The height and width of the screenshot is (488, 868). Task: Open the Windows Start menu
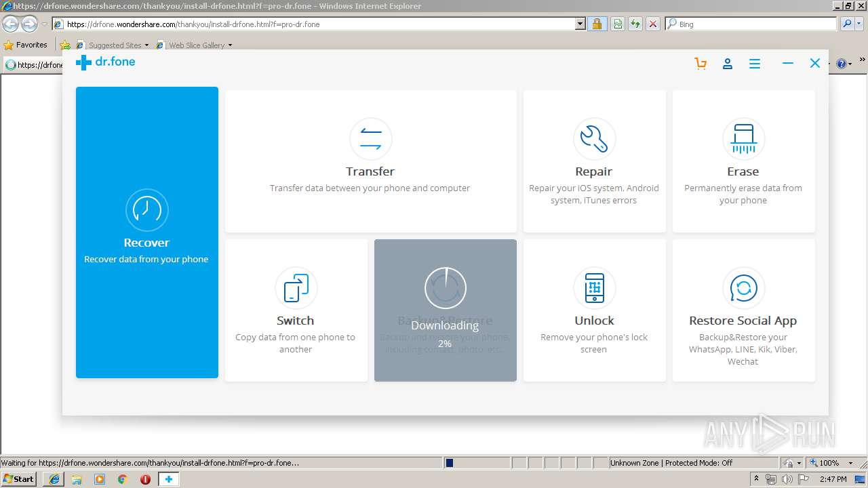(x=19, y=479)
